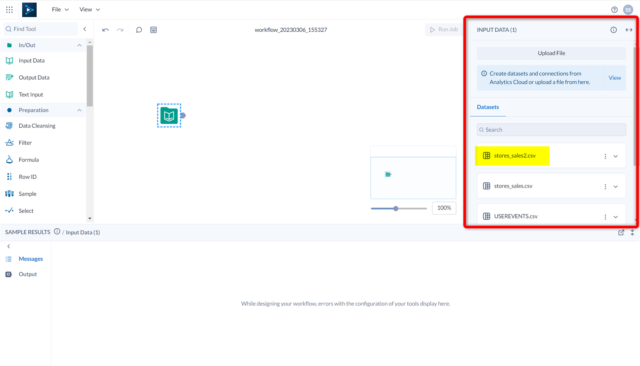Screen dimensions: 640x366
Task: Open the apps grid launcher icon
Action: click(x=9, y=9)
